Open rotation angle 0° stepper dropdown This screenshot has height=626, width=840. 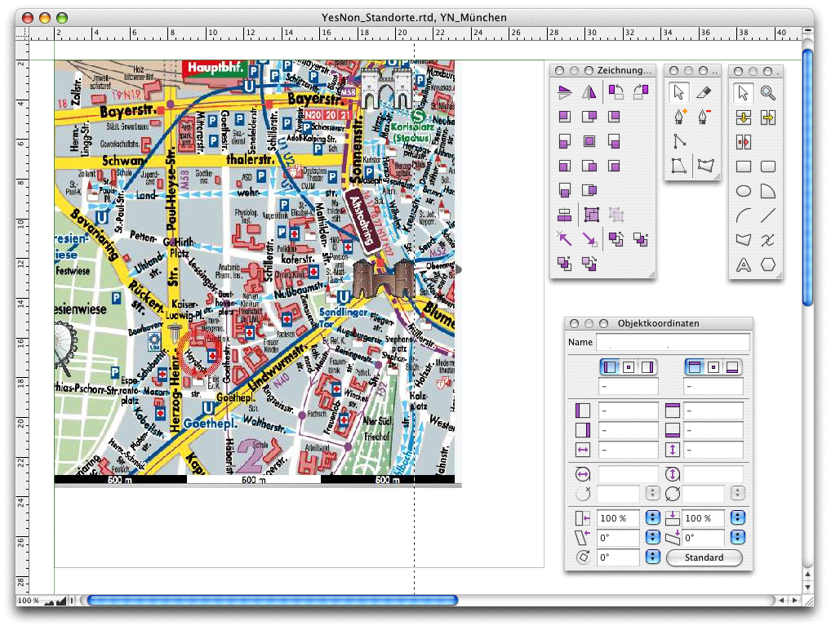tap(653, 557)
